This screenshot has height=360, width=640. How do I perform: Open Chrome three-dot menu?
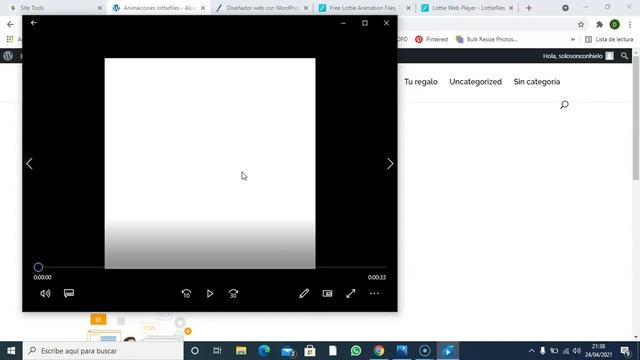(x=630, y=24)
